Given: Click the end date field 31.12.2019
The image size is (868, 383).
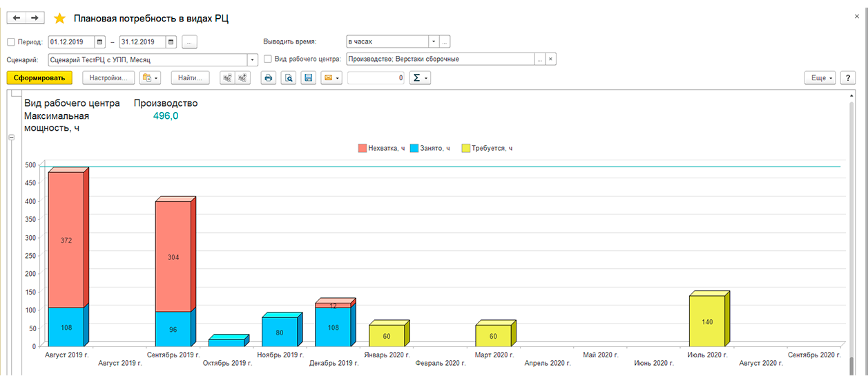Looking at the screenshot, I should tap(143, 41).
